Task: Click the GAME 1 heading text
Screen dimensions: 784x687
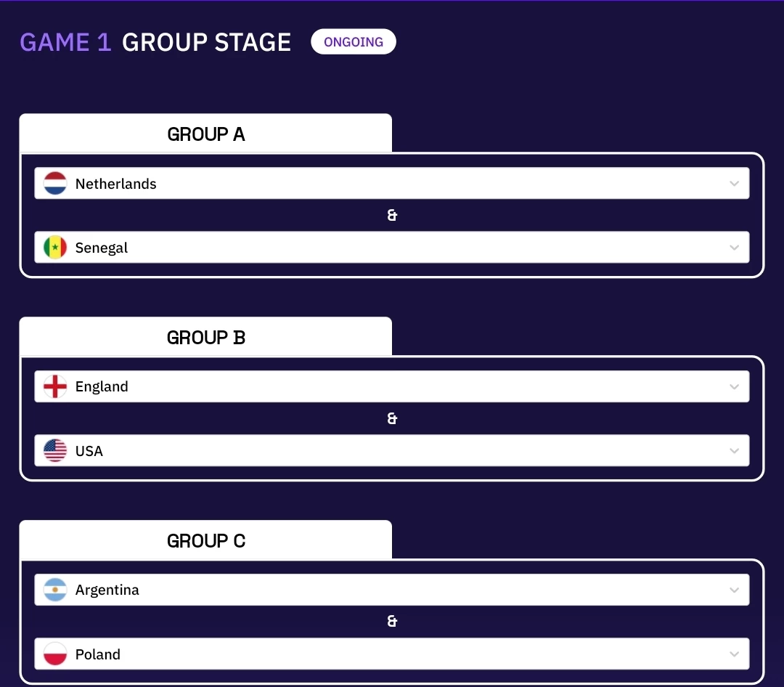Action: pos(65,42)
